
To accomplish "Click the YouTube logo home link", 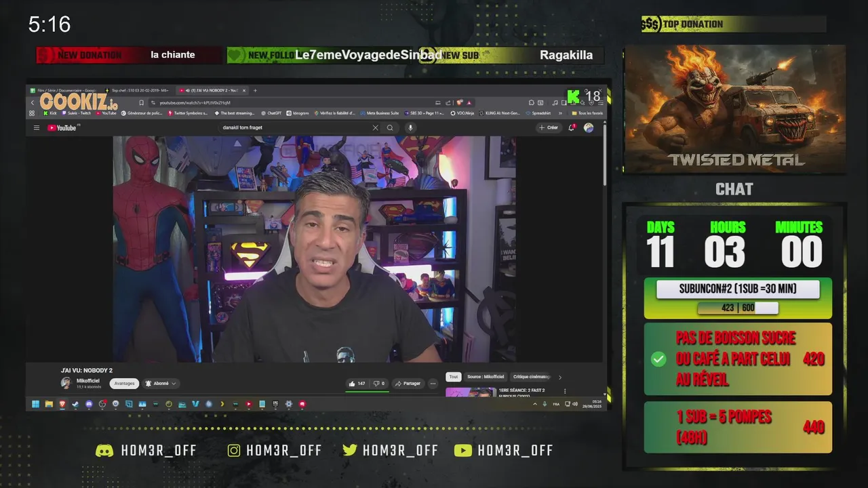I will (x=63, y=127).
